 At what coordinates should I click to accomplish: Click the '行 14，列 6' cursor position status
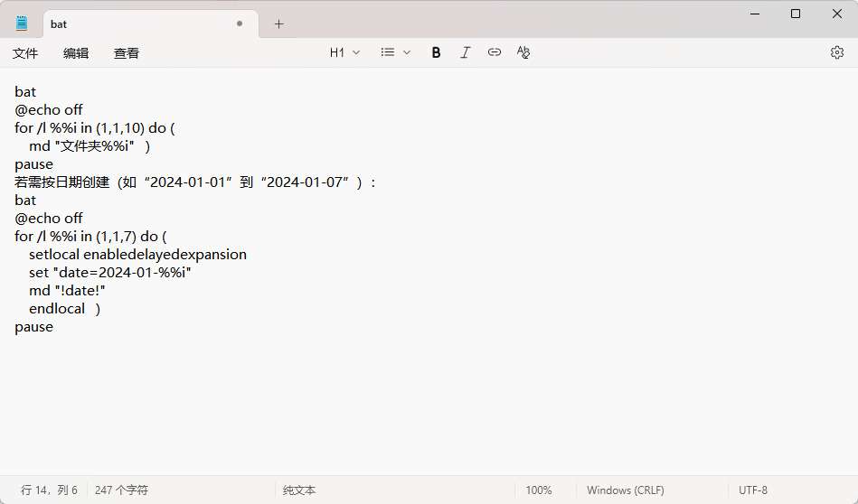point(49,490)
